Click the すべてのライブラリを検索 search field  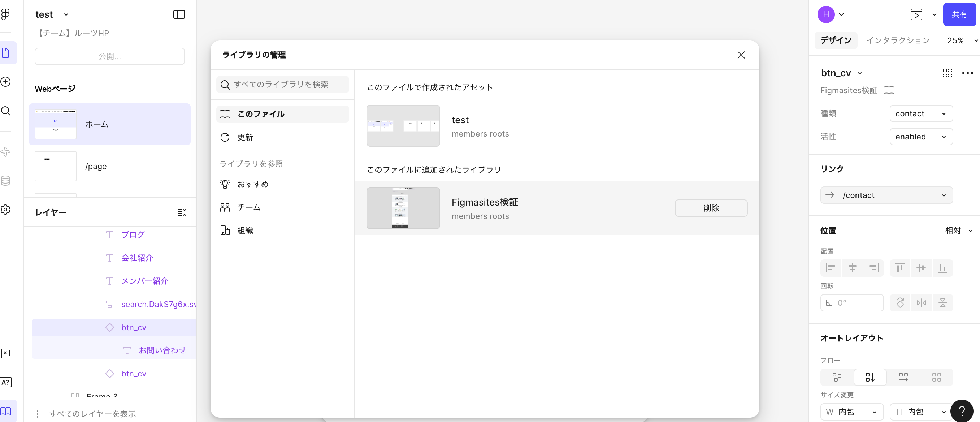pyautogui.click(x=282, y=84)
